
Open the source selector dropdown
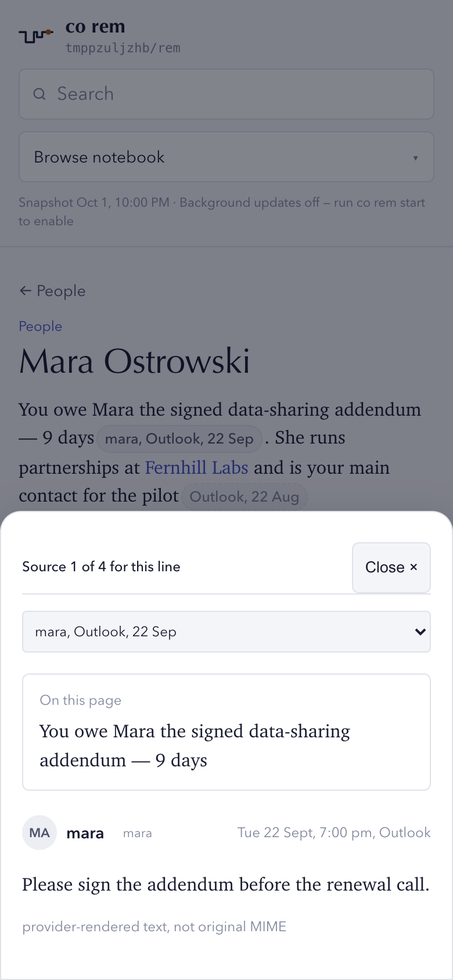pos(227,632)
